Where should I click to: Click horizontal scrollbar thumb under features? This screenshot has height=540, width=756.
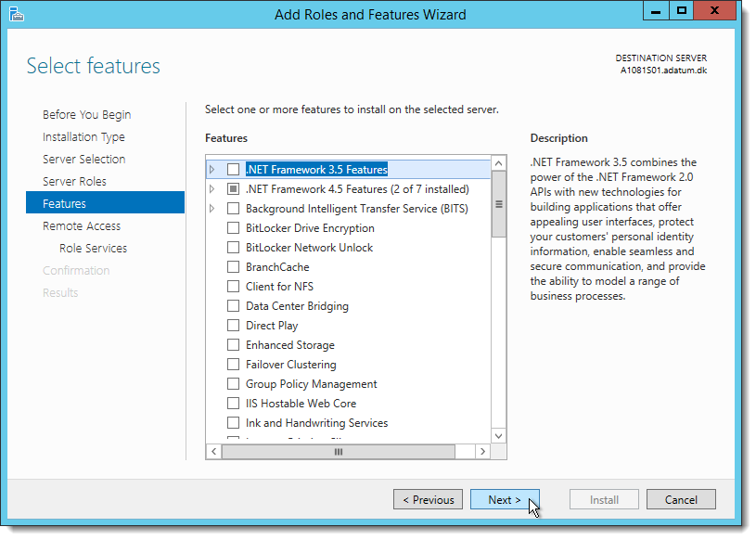tap(339, 452)
